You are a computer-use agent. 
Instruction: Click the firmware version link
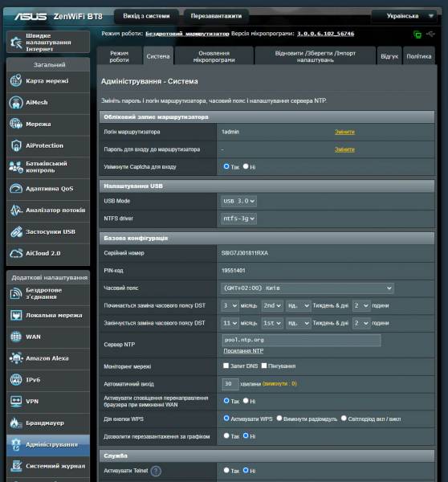(326, 34)
